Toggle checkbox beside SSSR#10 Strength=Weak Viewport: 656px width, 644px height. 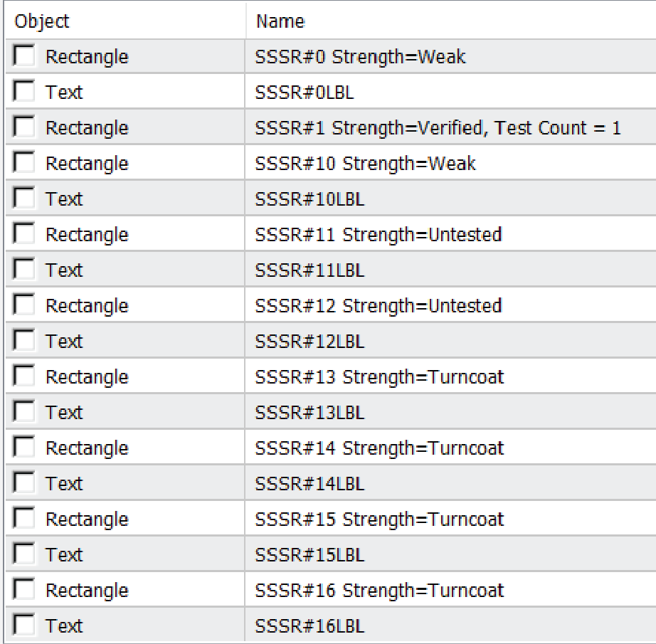pyautogui.click(x=24, y=162)
